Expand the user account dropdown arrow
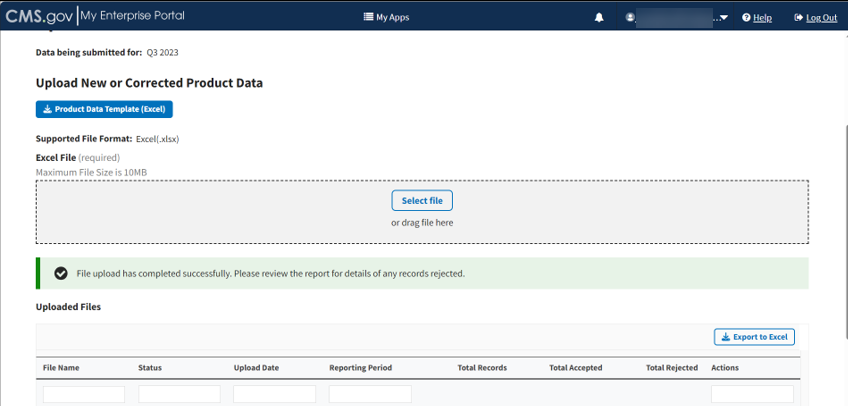This screenshot has width=848, height=406. click(x=722, y=17)
